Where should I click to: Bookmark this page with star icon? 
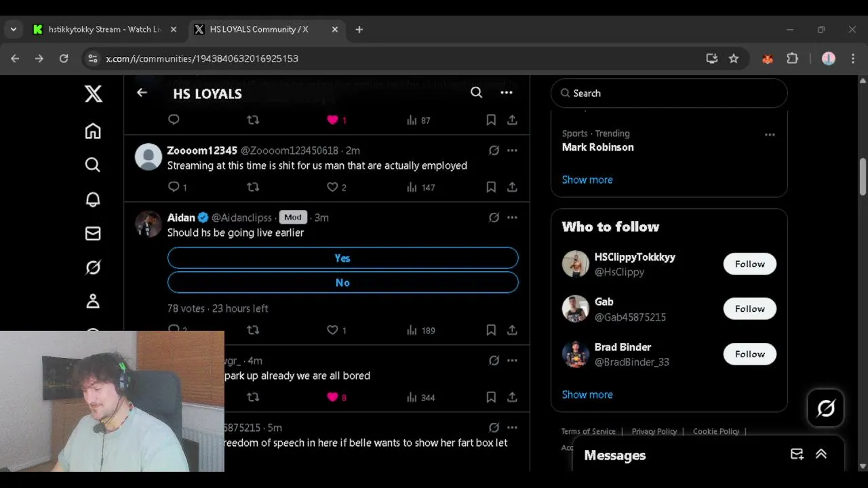[x=734, y=58]
